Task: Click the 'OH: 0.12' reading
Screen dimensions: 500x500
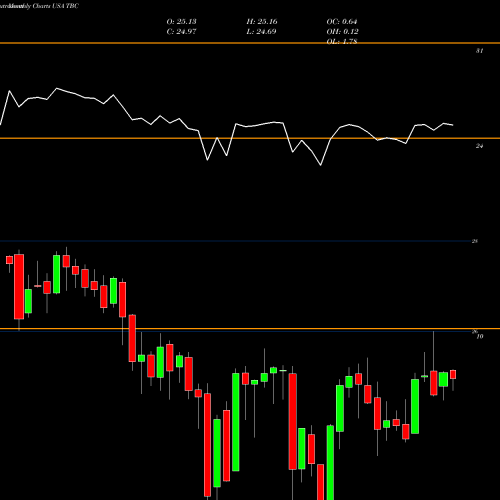Action: (x=342, y=32)
